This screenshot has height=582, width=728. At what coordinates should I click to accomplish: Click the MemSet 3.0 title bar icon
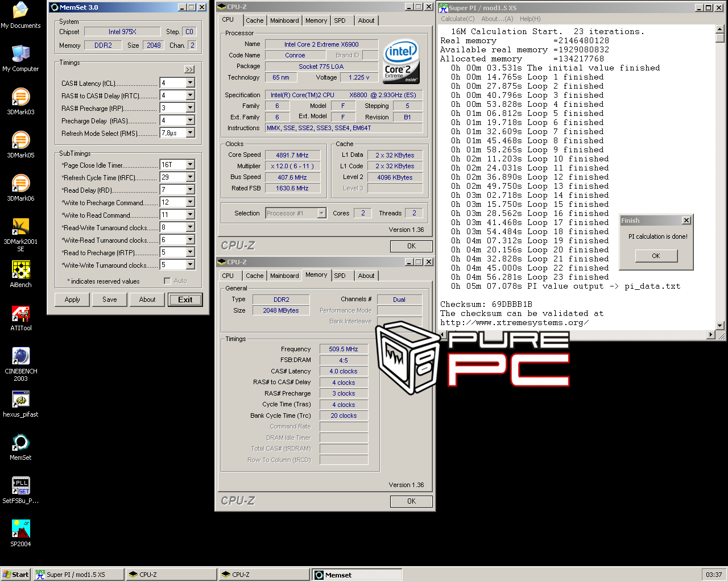55,7
